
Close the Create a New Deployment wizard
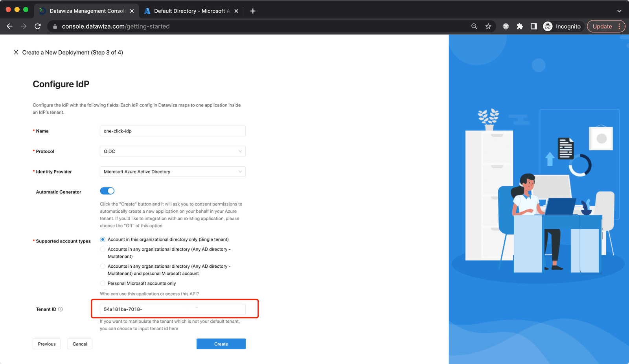pyautogui.click(x=16, y=52)
